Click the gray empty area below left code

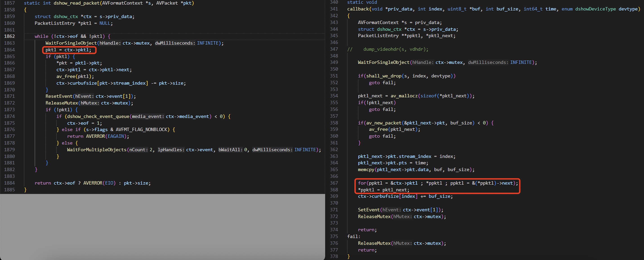point(163,226)
